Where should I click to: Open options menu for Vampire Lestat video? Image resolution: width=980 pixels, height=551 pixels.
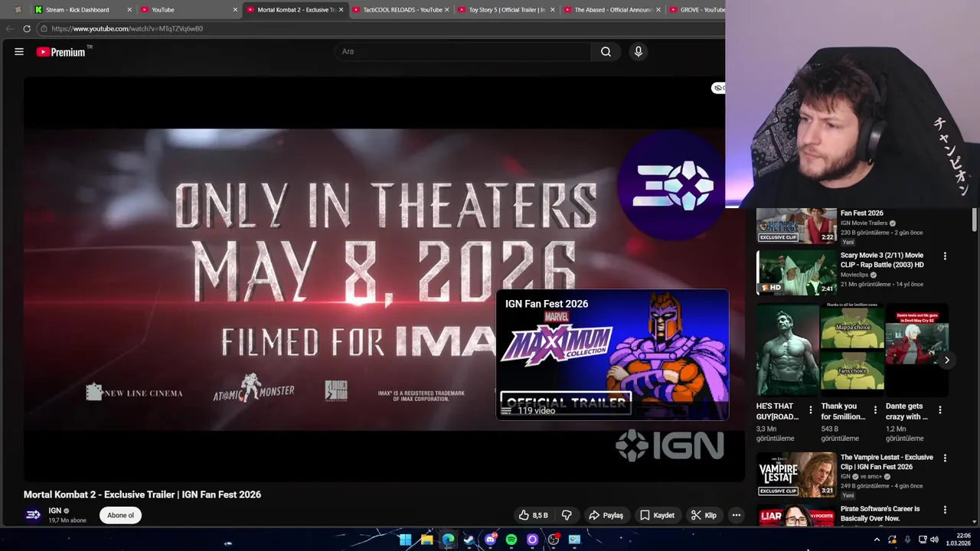click(945, 458)
